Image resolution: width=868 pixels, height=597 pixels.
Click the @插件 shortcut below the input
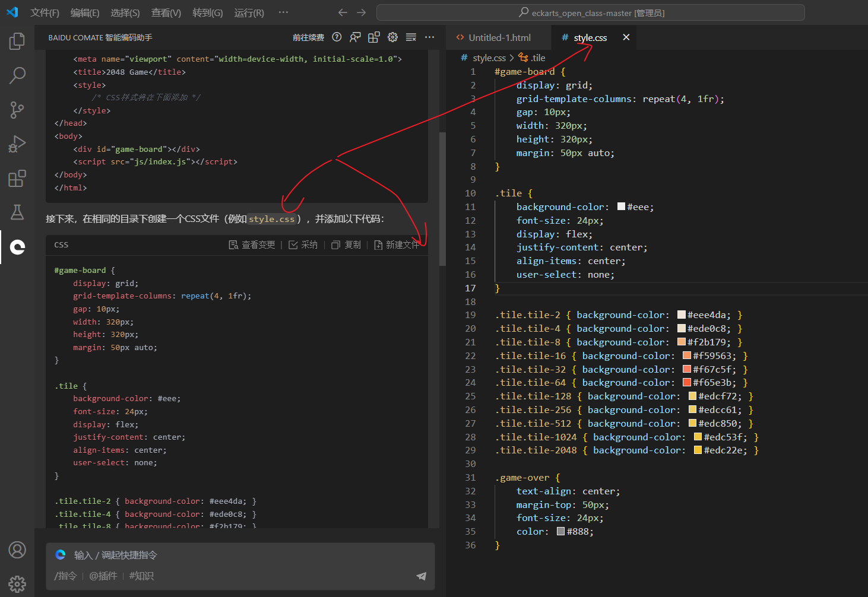tap(103, 576)
